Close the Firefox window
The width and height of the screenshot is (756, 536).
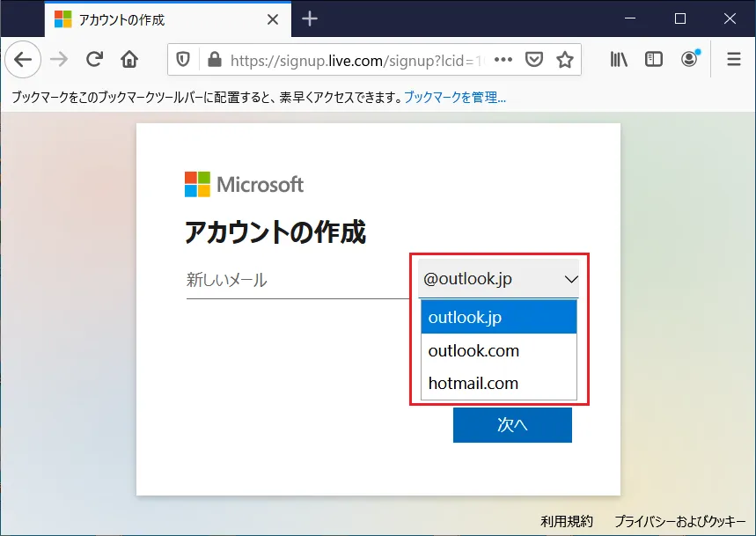tap(730, 18)
